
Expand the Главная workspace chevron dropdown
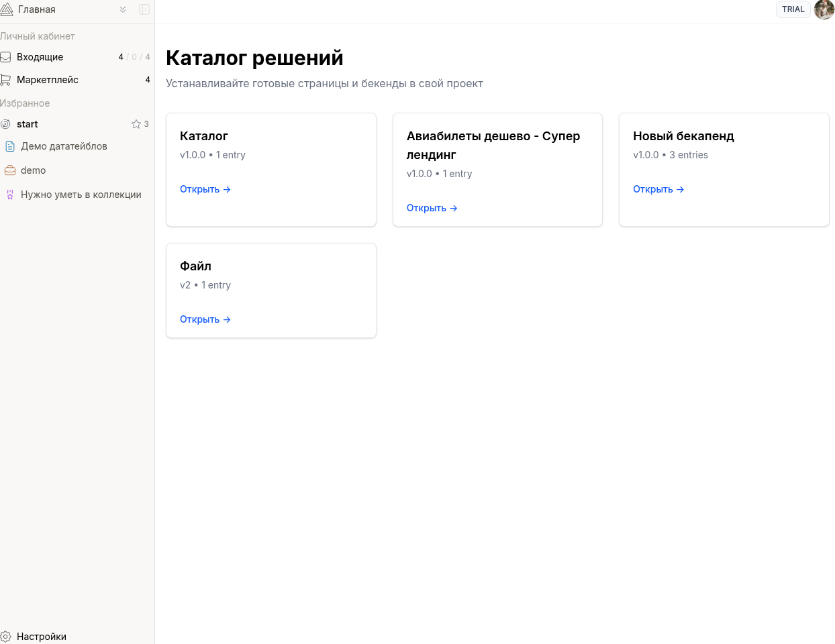pos(123,9)
